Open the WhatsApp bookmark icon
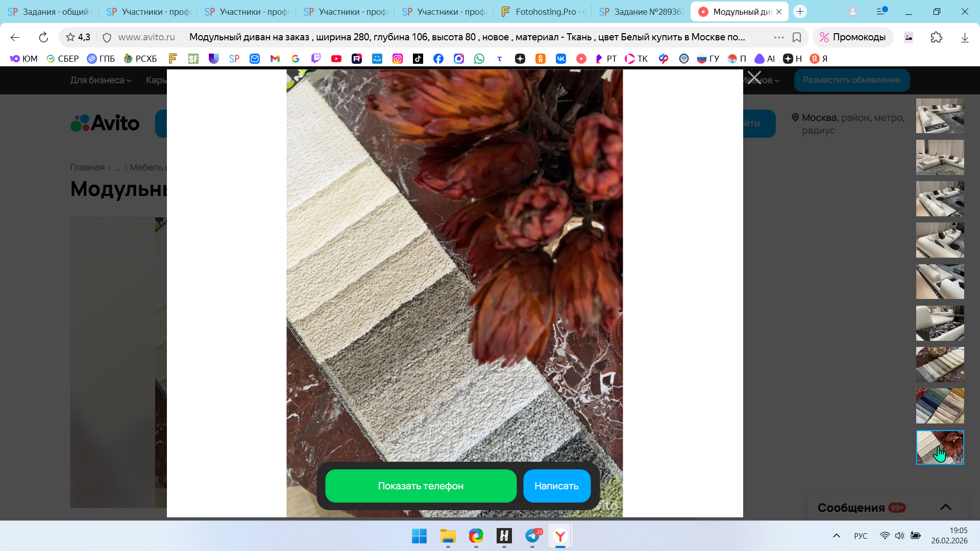 click(479, 59)
